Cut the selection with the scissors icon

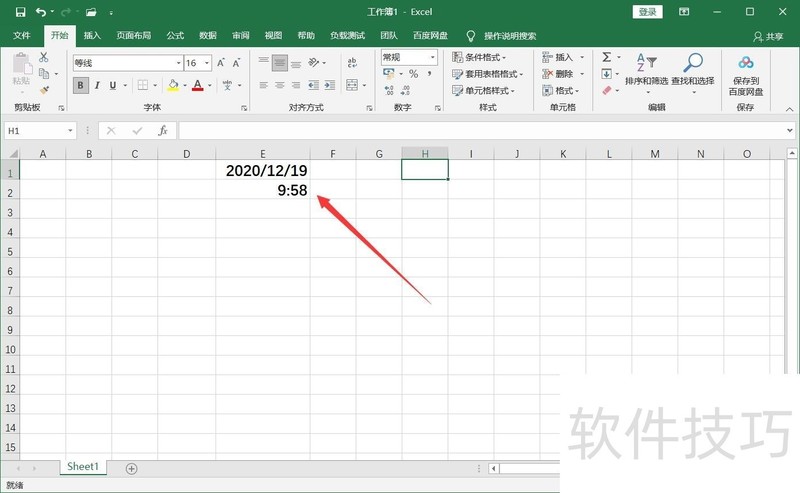[x=44, y=57]
